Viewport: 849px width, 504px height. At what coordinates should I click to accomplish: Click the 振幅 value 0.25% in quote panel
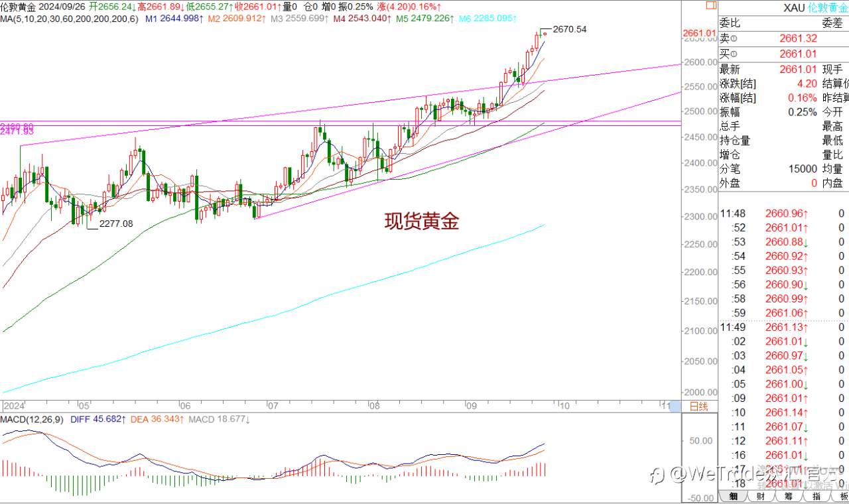pos(803,112)
